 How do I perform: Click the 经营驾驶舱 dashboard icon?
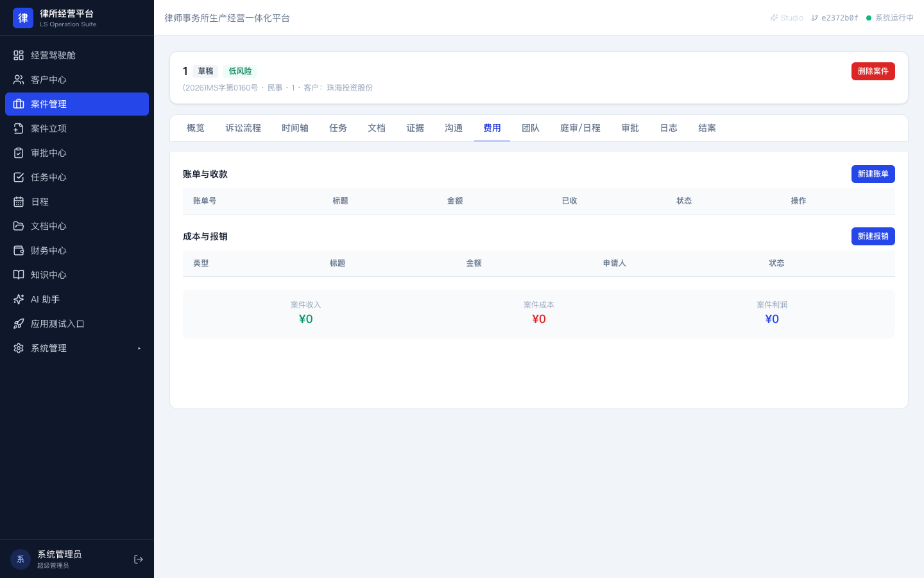point(19,55)
